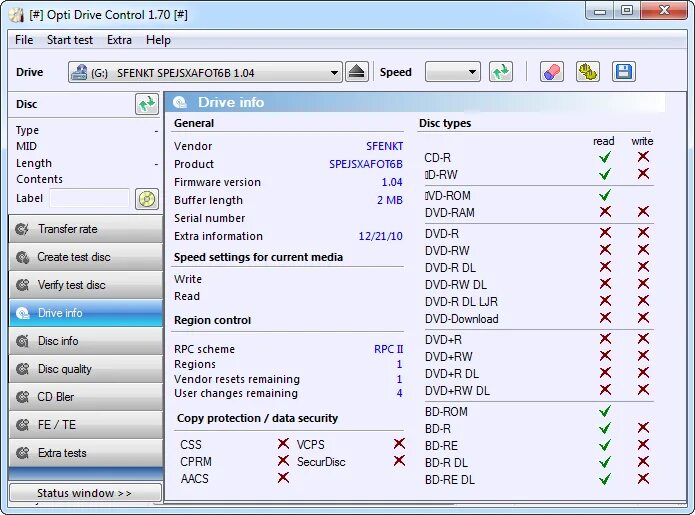Click the DVD-Download disc type label
This screenshot has width=695, height=515.
(x=461, y=319)
